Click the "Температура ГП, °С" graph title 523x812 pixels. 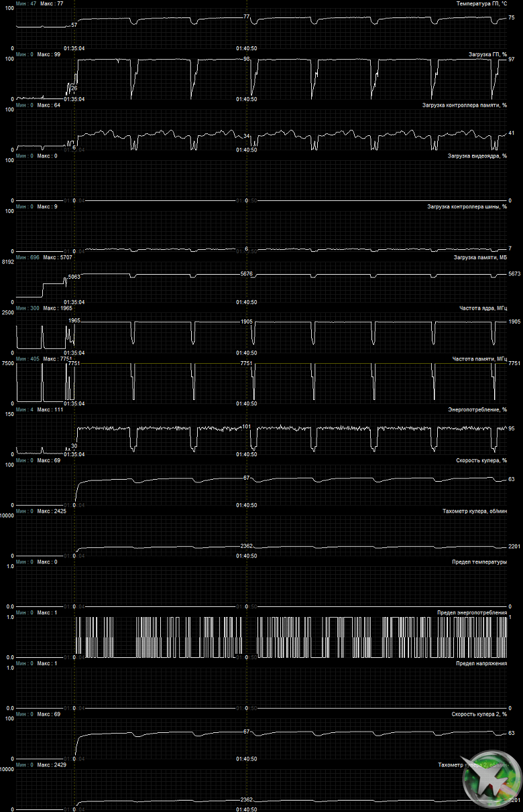pos(481,3)
